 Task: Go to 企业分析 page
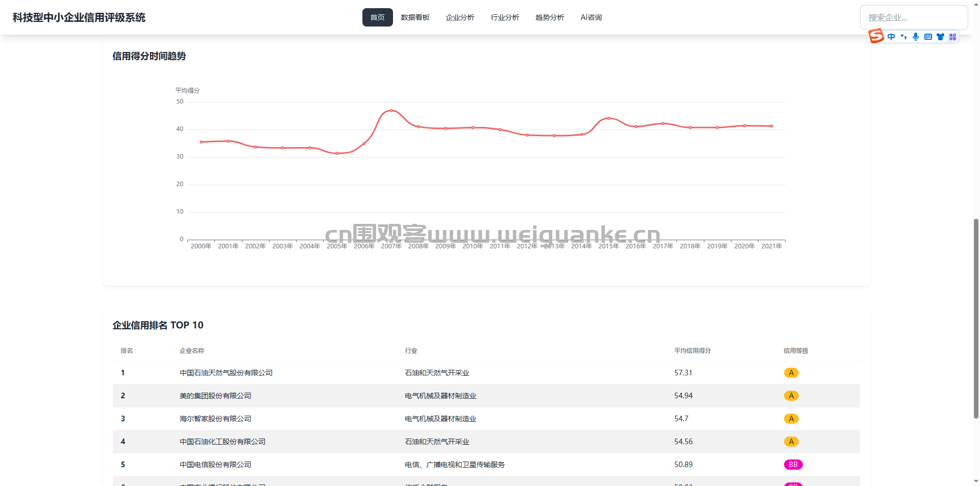460,17
